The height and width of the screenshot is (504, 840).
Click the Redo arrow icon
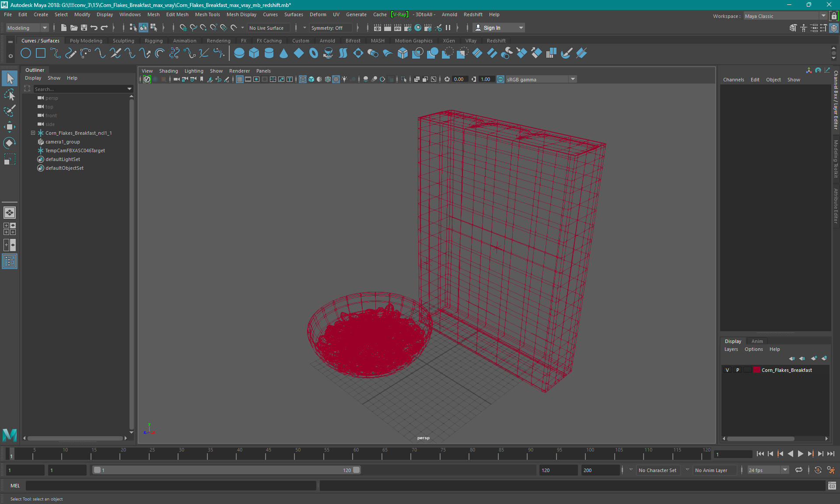(104, 28)
